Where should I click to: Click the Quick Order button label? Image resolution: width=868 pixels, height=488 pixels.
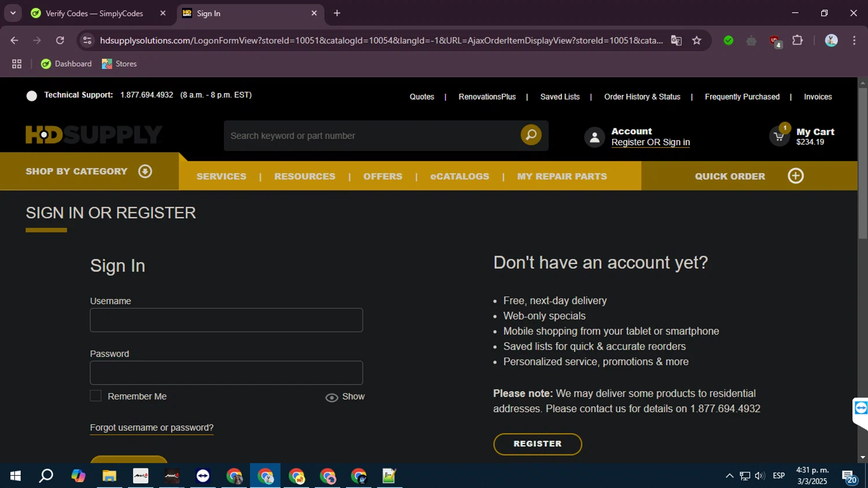click(x=730, y=177)
